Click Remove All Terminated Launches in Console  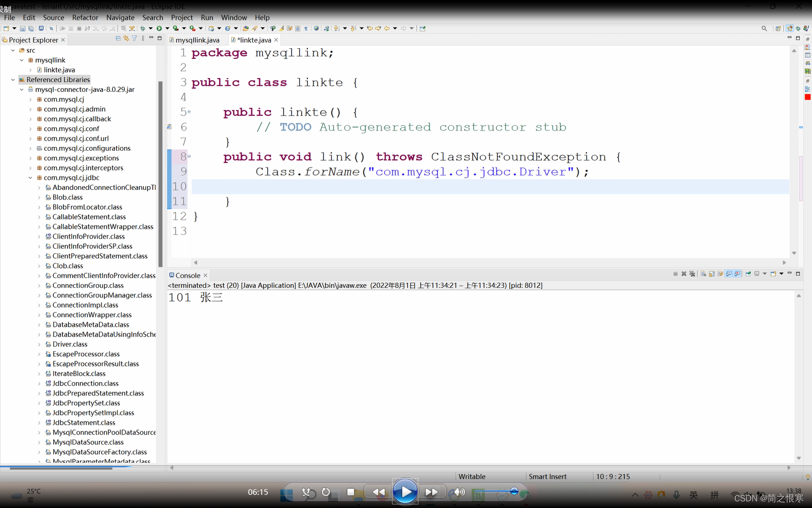(692, 274)
